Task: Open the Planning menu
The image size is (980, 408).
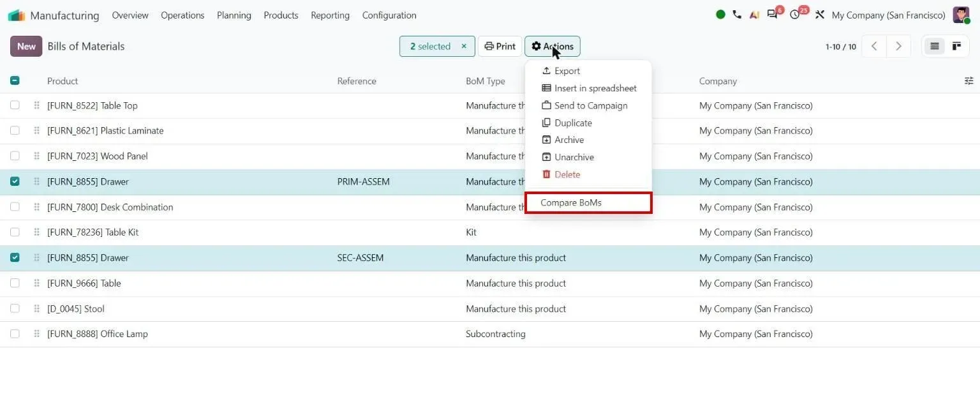Action: (234, 15)
